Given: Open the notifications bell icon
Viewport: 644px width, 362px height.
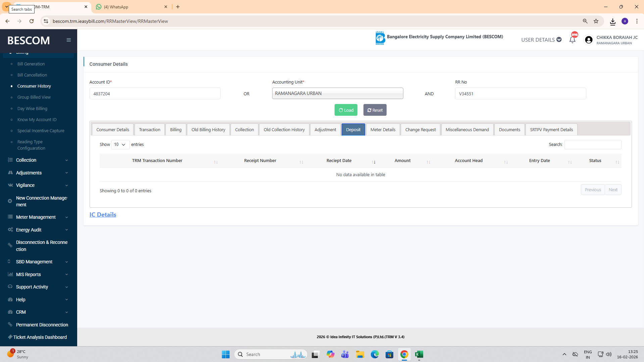Looking at the screenshot, I should (x=572, y=40).
